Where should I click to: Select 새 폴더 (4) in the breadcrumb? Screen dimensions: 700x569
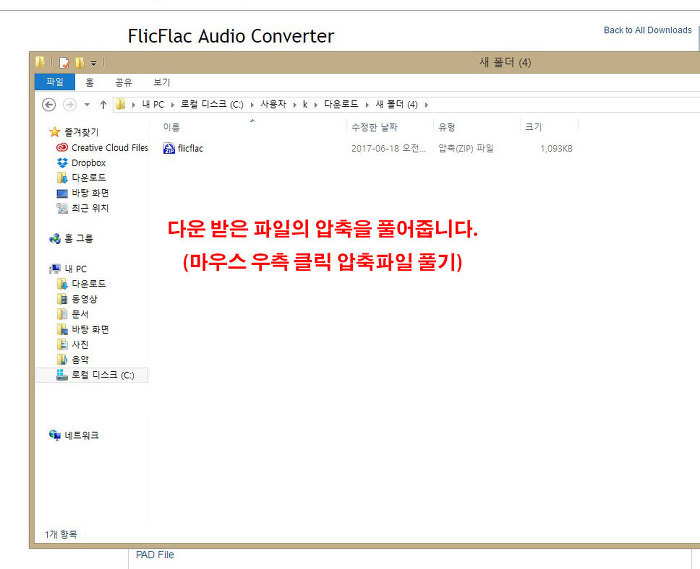(x=396, y=104)
